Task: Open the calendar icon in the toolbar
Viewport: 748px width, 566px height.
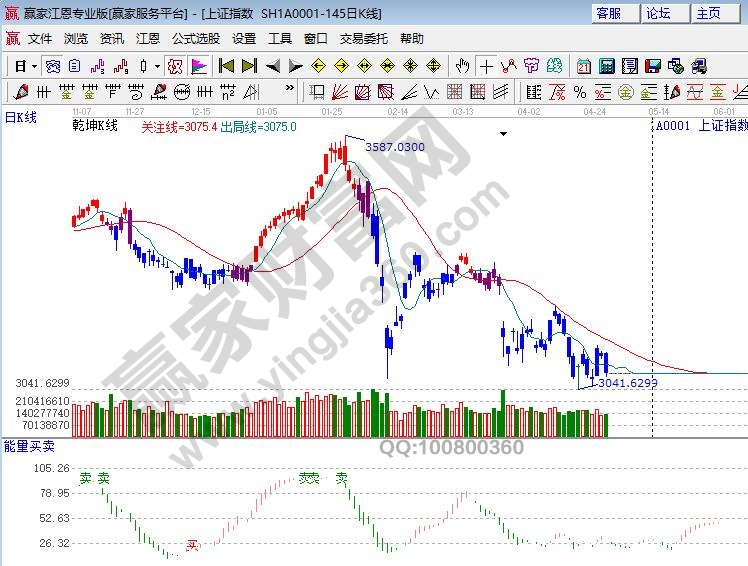Action: 583,66
